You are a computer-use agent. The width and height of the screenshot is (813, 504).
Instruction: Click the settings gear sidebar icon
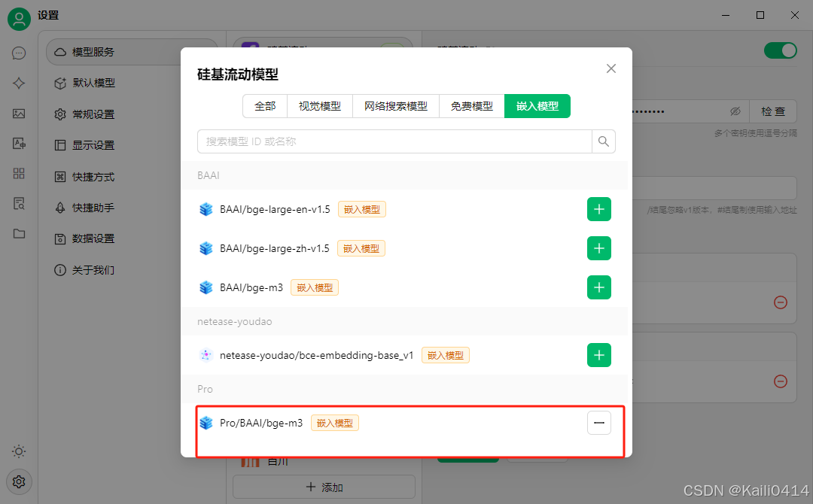[x=19, y=481]
